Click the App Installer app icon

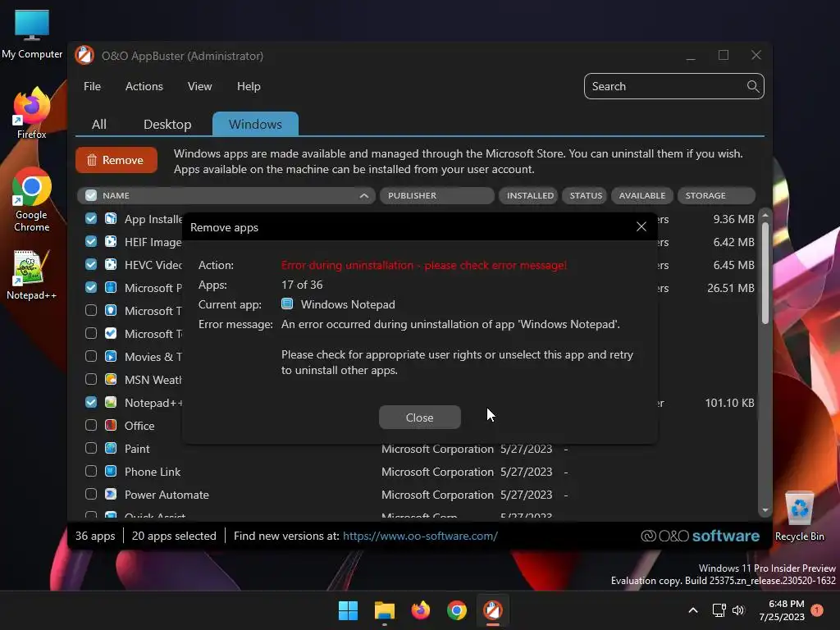tap(111, 218)
